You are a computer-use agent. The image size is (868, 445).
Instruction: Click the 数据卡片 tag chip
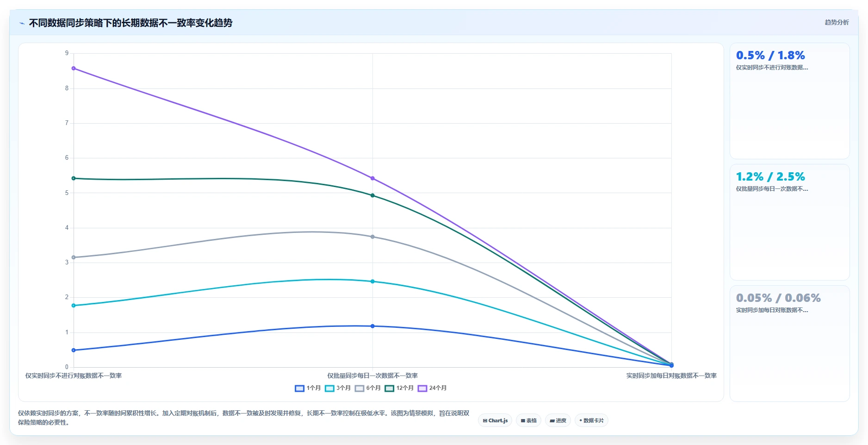(591, 420)
